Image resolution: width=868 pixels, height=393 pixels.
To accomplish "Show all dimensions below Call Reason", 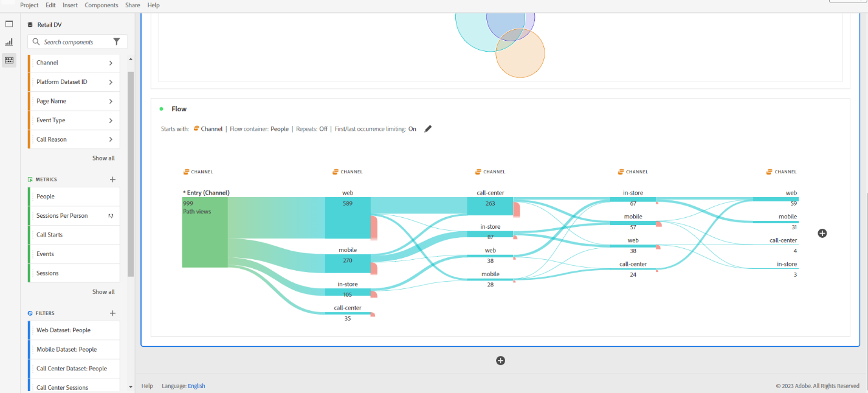I will (x=103, y=158).
